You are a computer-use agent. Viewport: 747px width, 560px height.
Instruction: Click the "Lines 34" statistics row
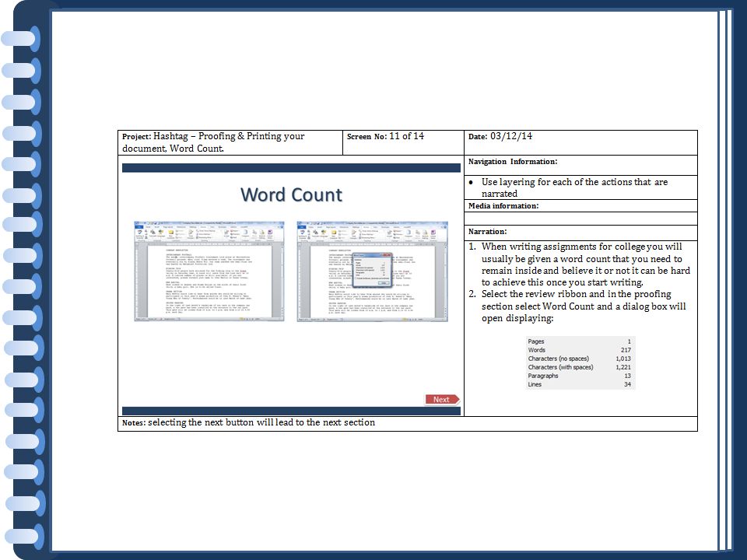pyautogui.click(x=579, y=384)
